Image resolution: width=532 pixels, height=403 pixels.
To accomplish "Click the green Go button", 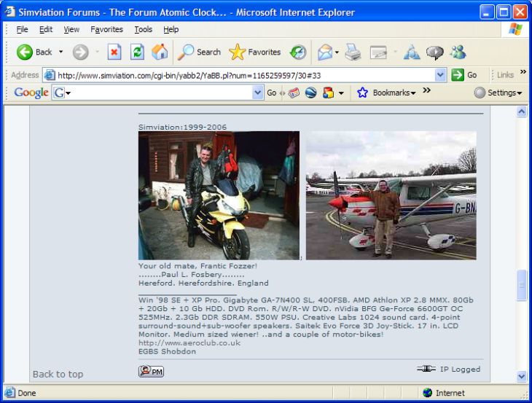I will pos(464,75).
